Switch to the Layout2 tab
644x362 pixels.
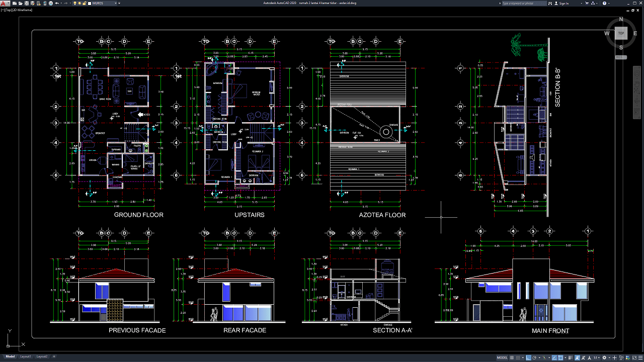click(42, 356)
